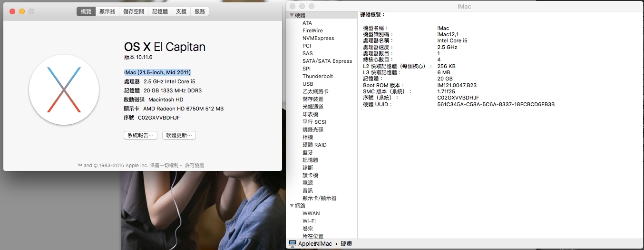644x250 pixels.
Task: Open the 許可協議 link
Action: coord(195,165)
